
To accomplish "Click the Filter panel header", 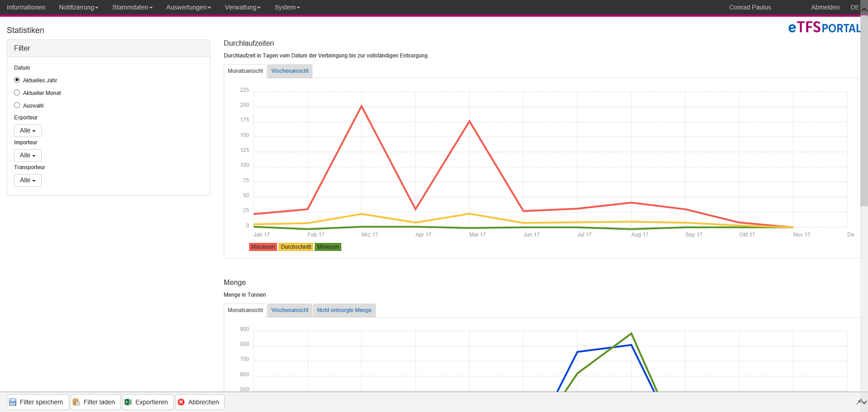I will [x=108, y=48].
